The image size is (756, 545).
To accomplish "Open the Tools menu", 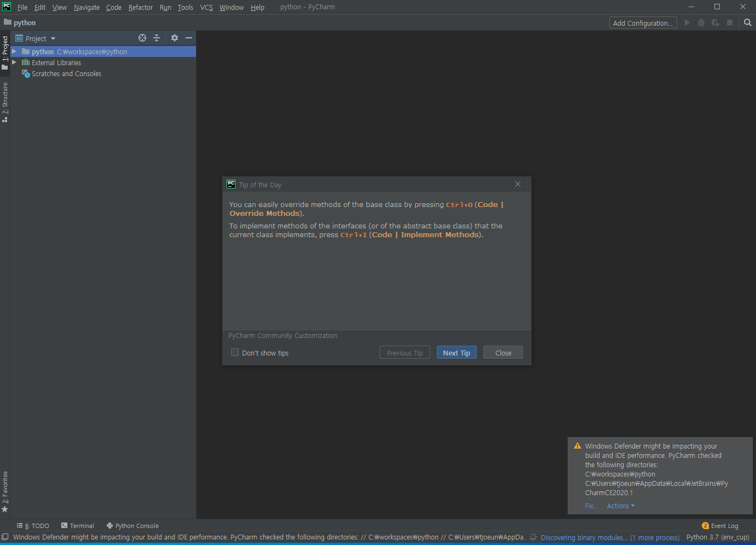I will tap(186, 7).
